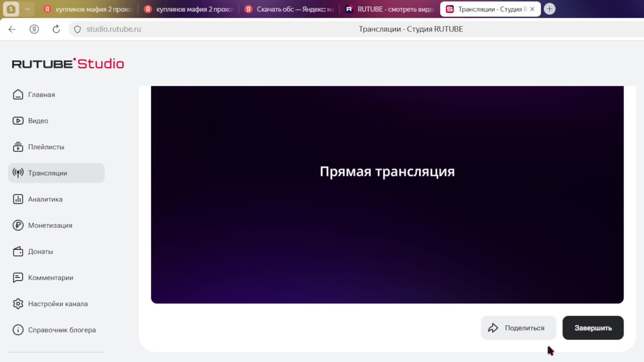Open Монетизация ruble icon
This screenshot has height=362, width=644.
[x=18, y=225]
